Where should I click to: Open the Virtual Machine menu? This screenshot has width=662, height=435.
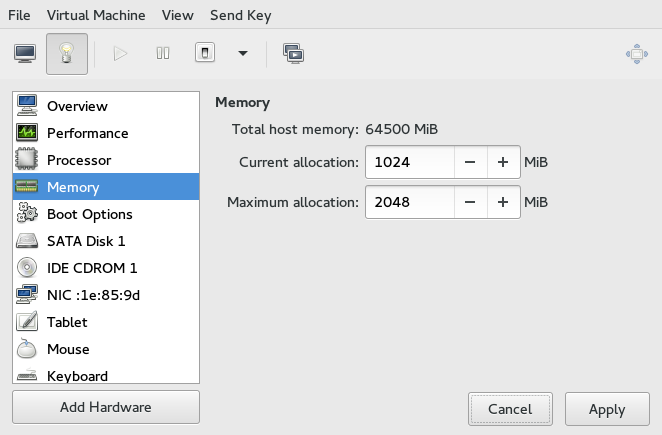(96, 15)
